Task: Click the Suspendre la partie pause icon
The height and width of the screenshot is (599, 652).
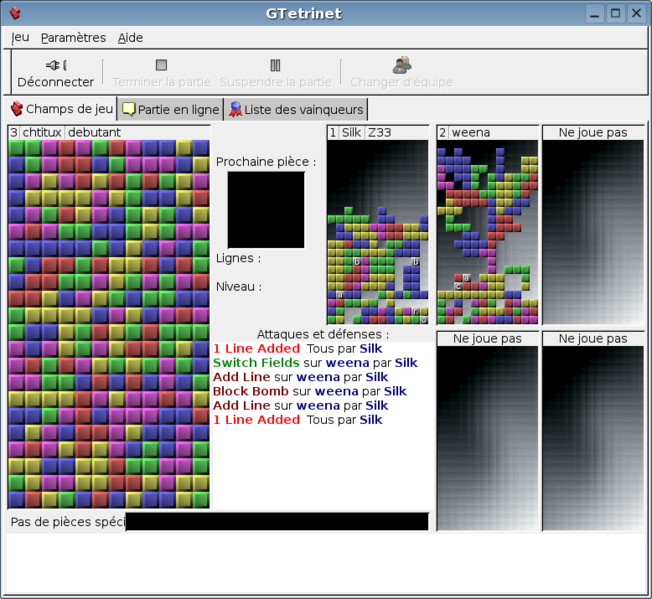Action: (x=275, y=65)
